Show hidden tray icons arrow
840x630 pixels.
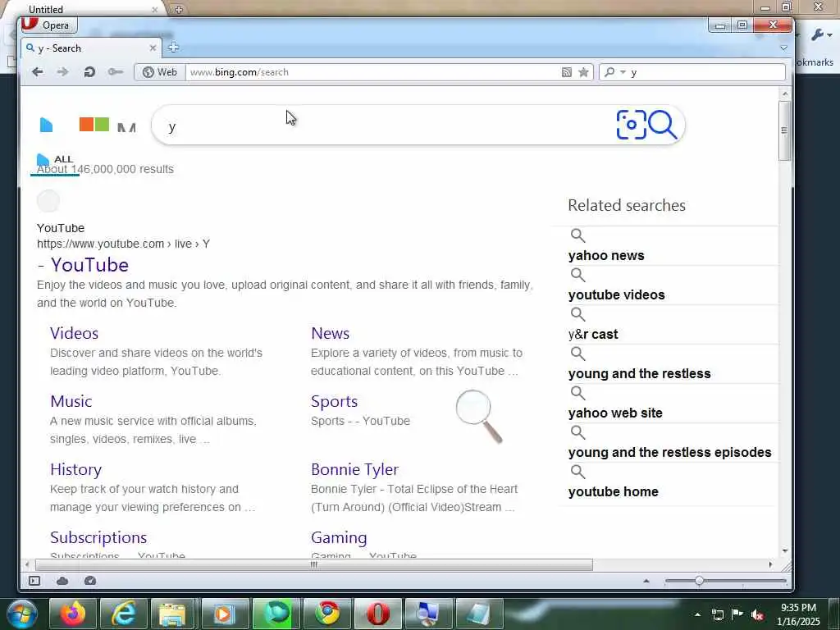pos(697,614)
